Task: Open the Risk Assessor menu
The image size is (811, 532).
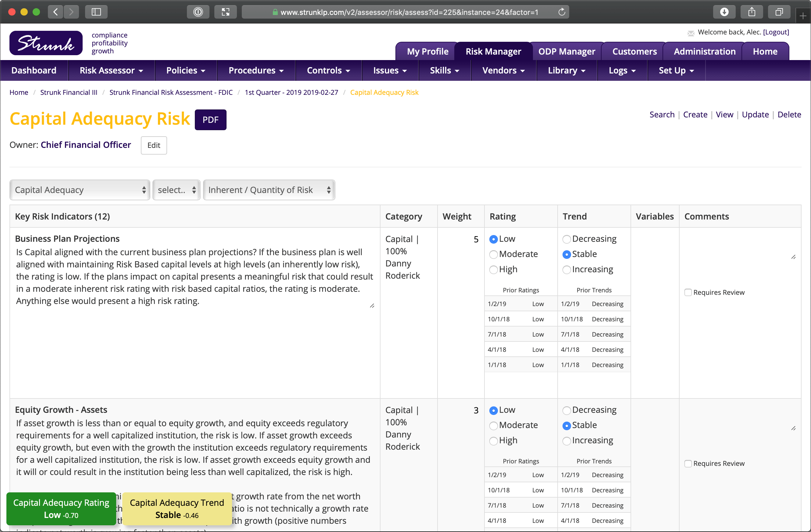Action: pos(111,70)
